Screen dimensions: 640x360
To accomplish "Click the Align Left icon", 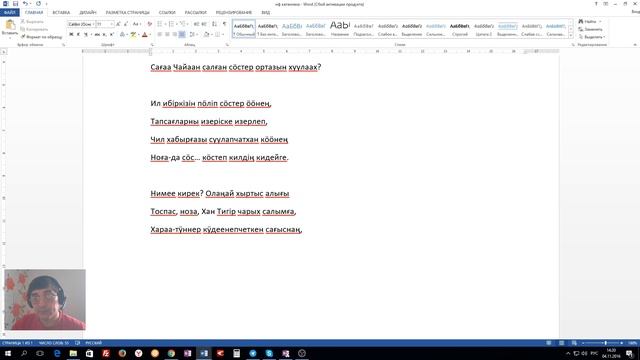I will [x=160, y=35].
